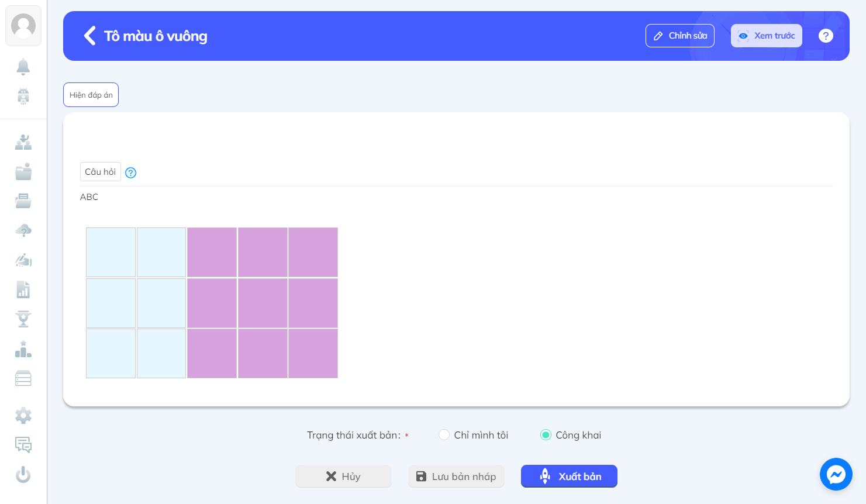Click the bottom-right purple grid cell
866x504 pixels.
click(313, 353)
